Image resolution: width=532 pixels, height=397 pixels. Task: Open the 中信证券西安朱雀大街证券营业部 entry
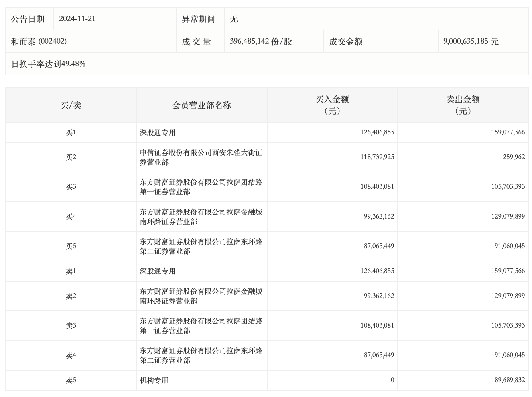pyautogui.click(x=200, y=157)
